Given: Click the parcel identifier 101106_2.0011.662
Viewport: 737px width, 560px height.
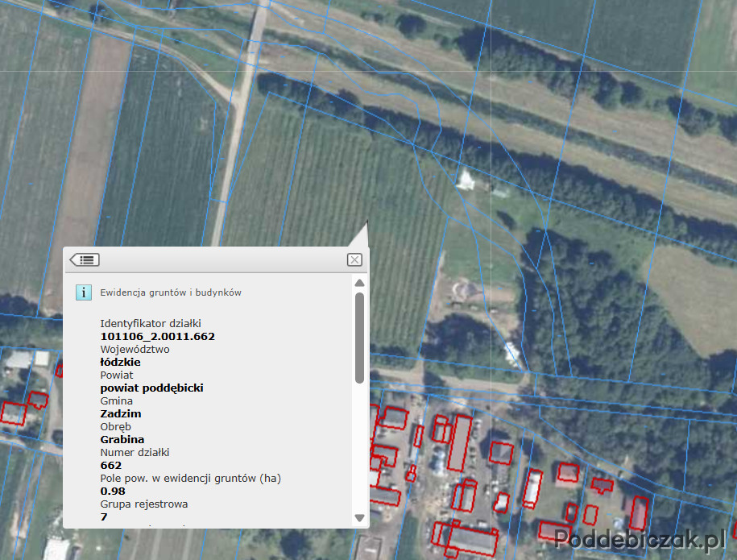Looking at the screenshot, I should click(157, 336).
